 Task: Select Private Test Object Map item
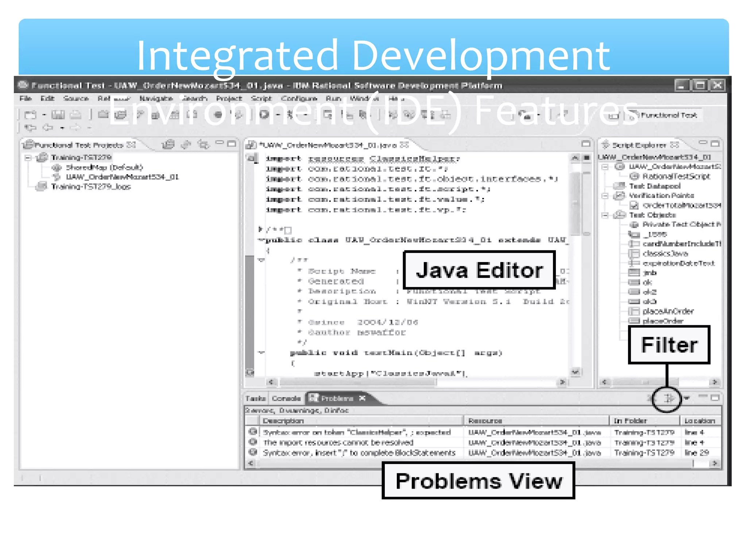tap(681, 225)
